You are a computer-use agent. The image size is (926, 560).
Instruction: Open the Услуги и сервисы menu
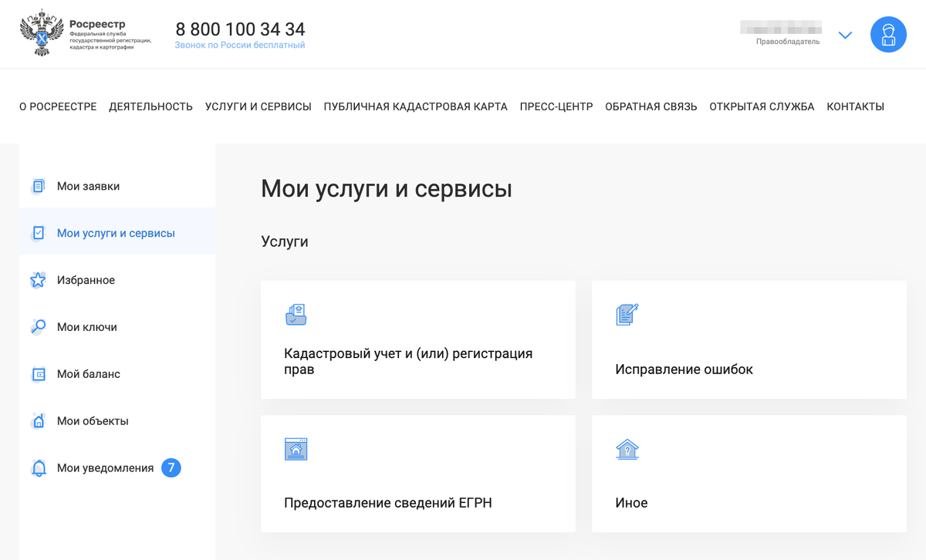tap(258, 106)
